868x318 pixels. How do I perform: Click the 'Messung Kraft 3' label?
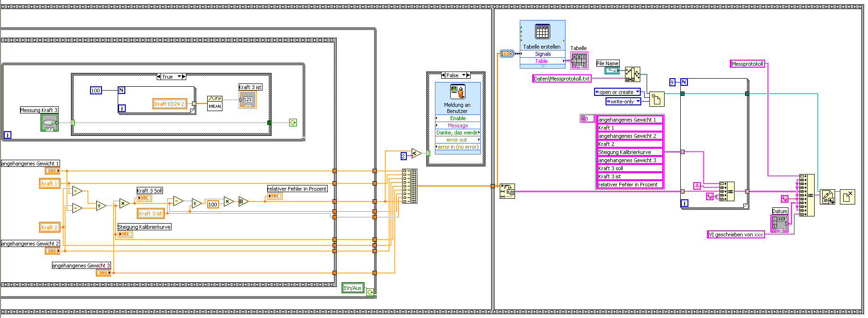(39, 110)
